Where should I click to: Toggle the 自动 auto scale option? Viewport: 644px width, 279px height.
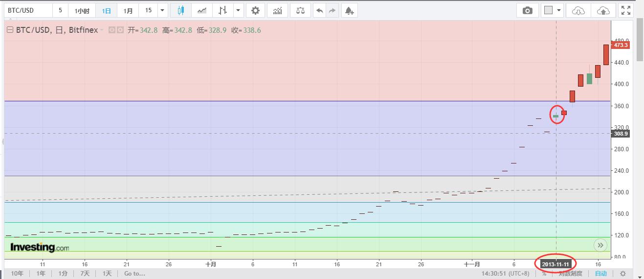pos(601,274)
